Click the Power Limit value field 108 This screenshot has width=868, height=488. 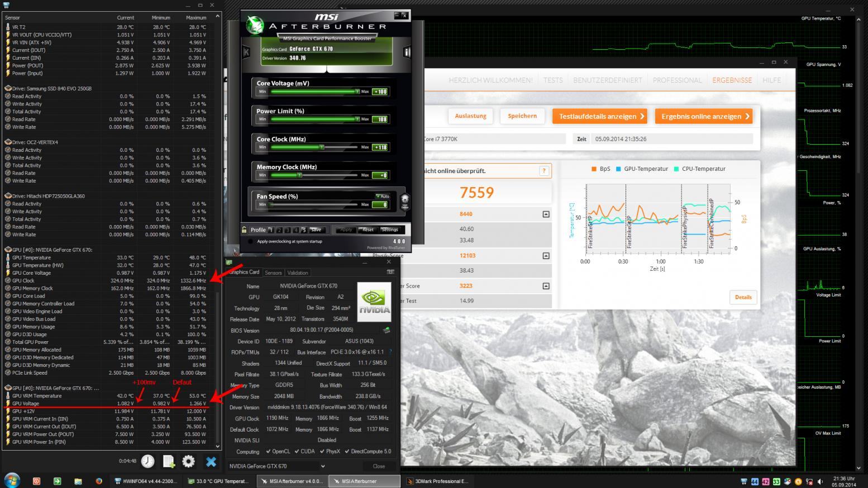[x=380, y=119]
